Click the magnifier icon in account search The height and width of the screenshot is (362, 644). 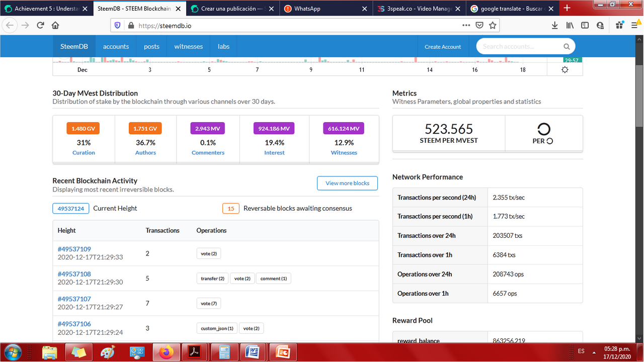tap(567, 46)
